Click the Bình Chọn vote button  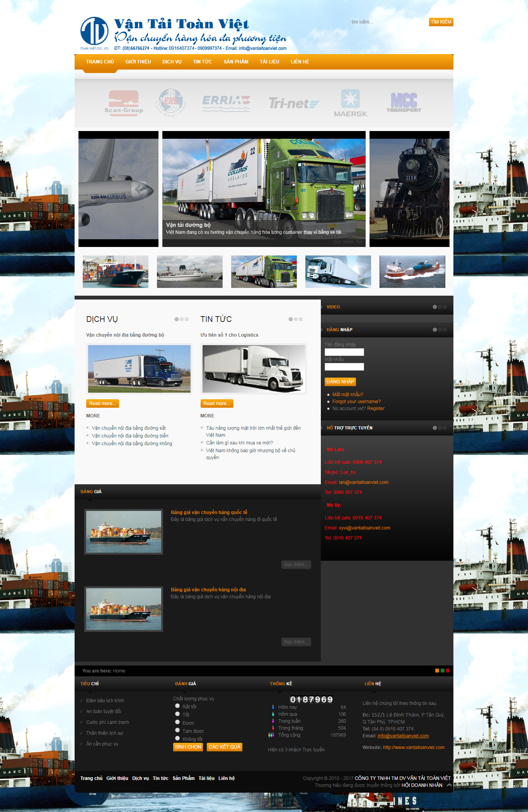tap(188, 747)
